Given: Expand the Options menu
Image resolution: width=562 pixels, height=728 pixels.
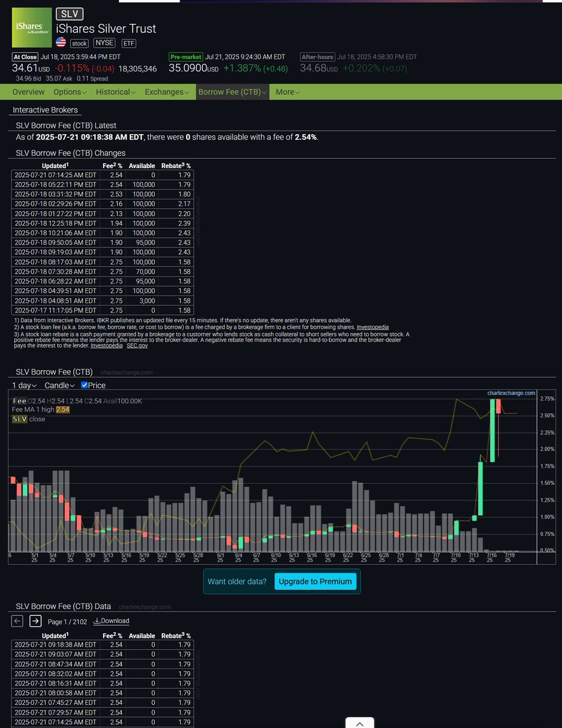Looking at the screenshot, I should (x=70, y=92).
